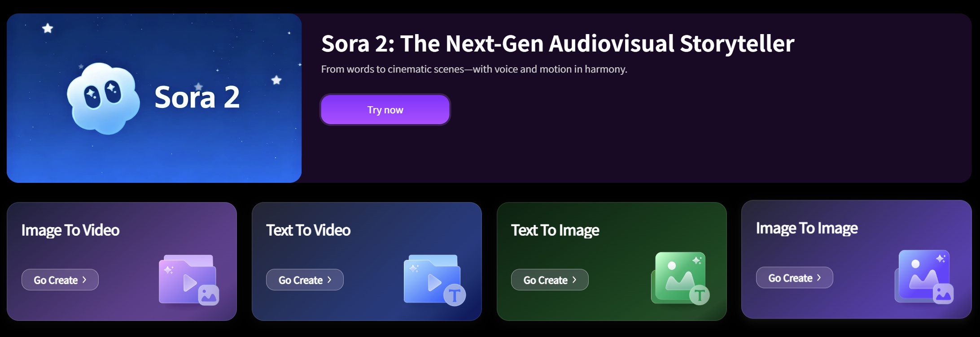Select the Image To Image card title
This screenshot has width=980, height=337.
tap(807, 228)
